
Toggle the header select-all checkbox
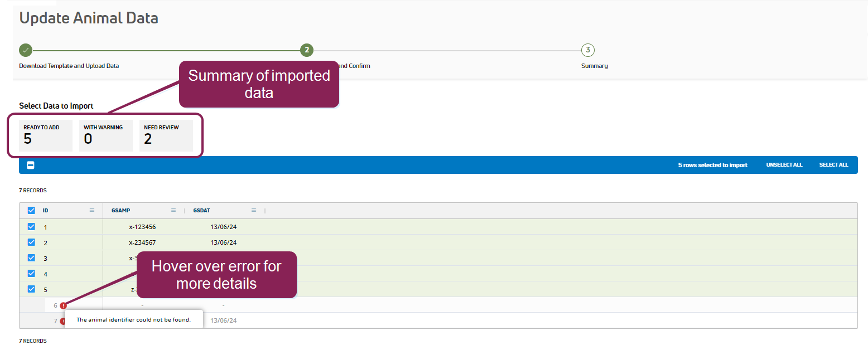coord(31,211)
